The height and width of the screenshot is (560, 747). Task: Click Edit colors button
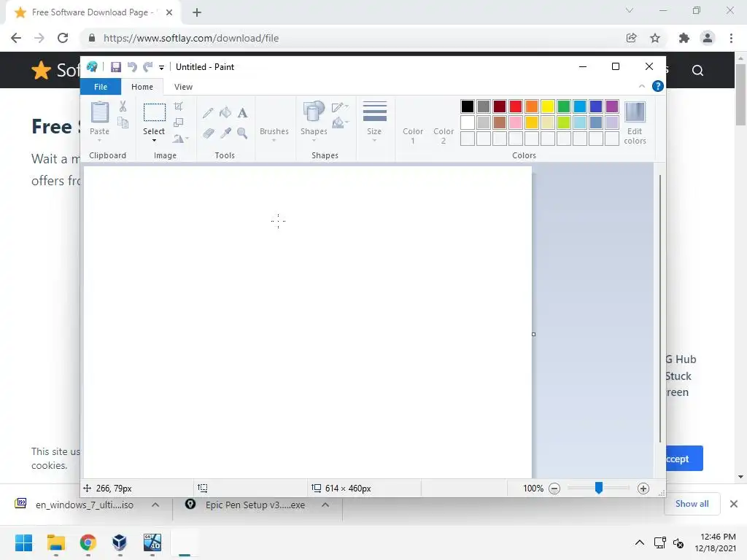[x=635, y=122]
